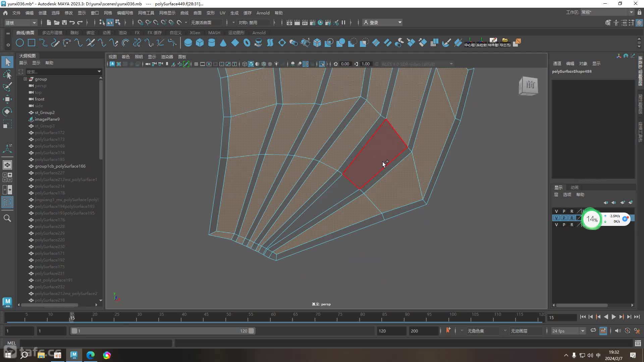Image resolution: width=644 pixels, height=362 pixels.
Task: Click the Open Scene folder icon
Action: [x=56, y=22]
